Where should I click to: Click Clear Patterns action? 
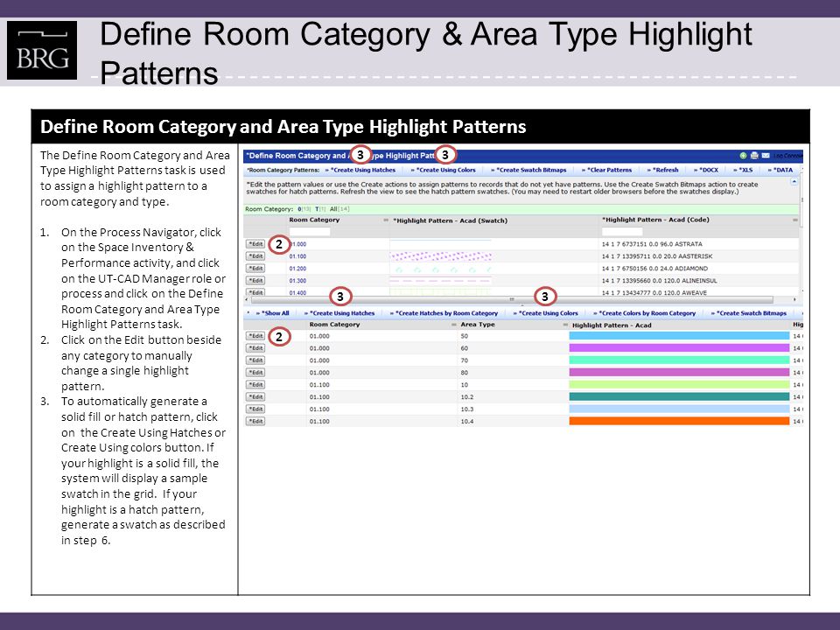pyautogui.click(x=609, y=171)
